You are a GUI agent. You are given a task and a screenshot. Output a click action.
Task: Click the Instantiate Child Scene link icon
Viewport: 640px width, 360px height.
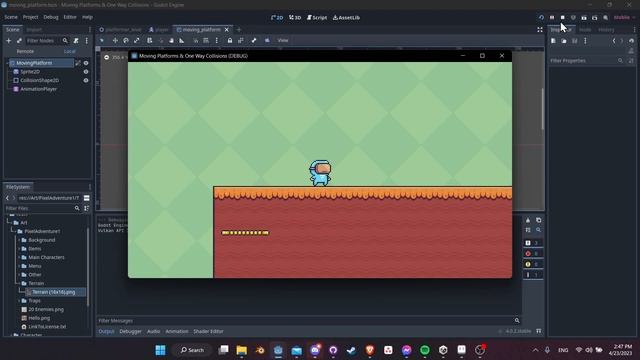coord(19,41)
